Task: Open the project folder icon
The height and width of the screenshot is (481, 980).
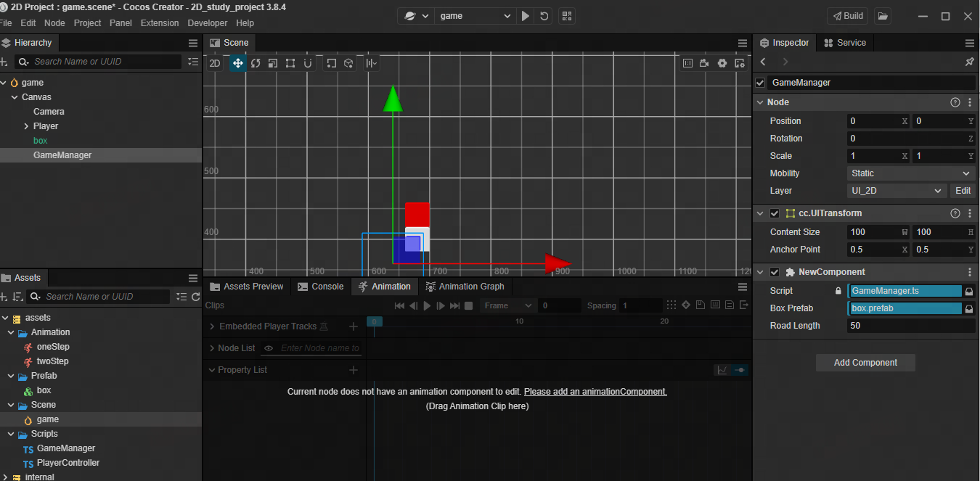Action: (x=882, y=16)
